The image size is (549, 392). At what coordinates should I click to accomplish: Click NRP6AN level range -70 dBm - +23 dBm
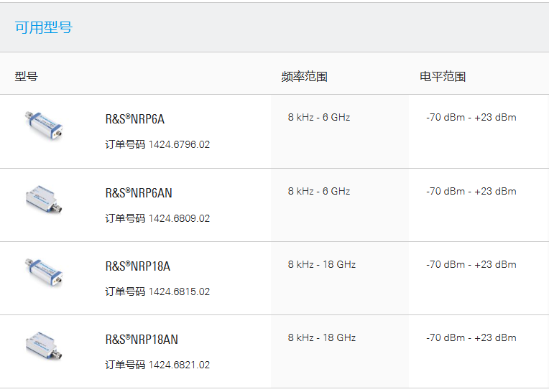point(471,191)
